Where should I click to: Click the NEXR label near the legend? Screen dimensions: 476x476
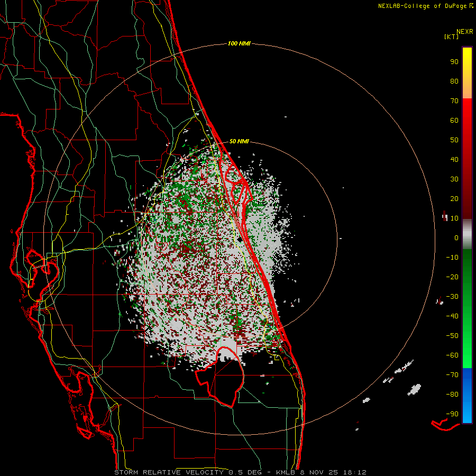click(465, 32)
